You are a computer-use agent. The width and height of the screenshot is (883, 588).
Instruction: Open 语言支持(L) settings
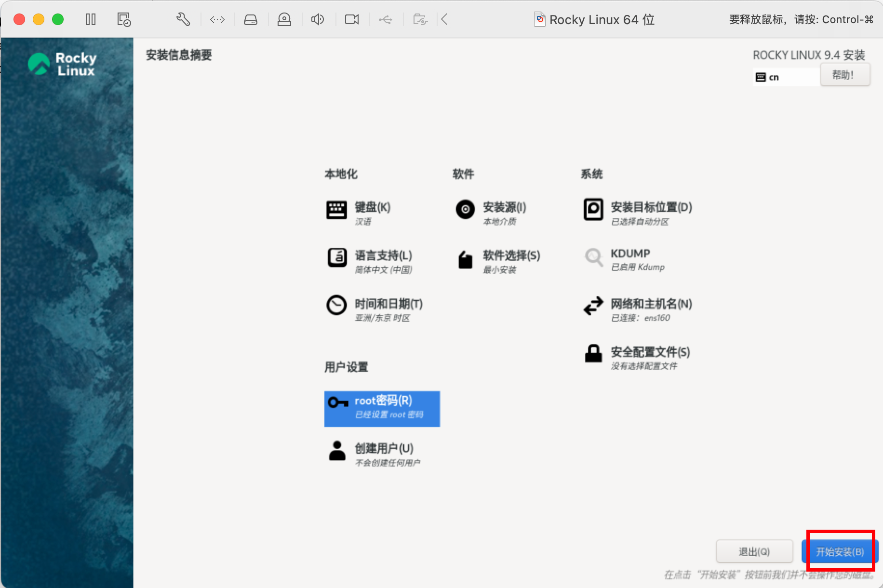[x=383, y=255]
